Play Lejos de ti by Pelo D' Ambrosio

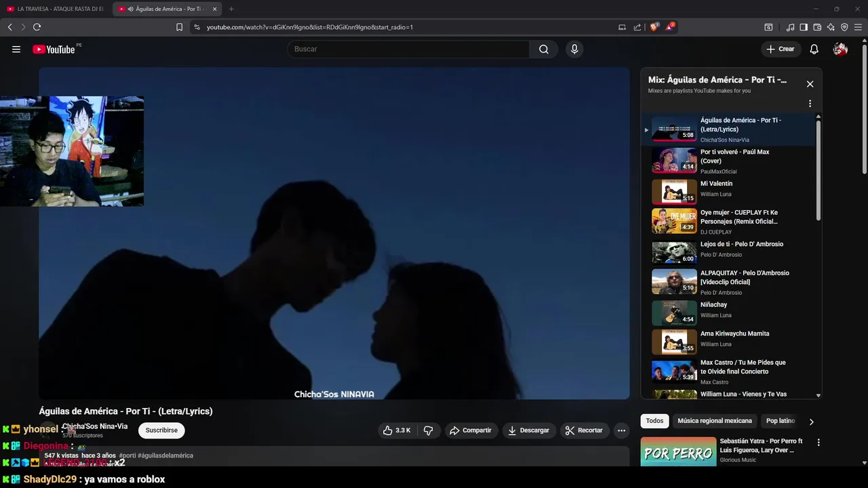(x=729, y=251)
